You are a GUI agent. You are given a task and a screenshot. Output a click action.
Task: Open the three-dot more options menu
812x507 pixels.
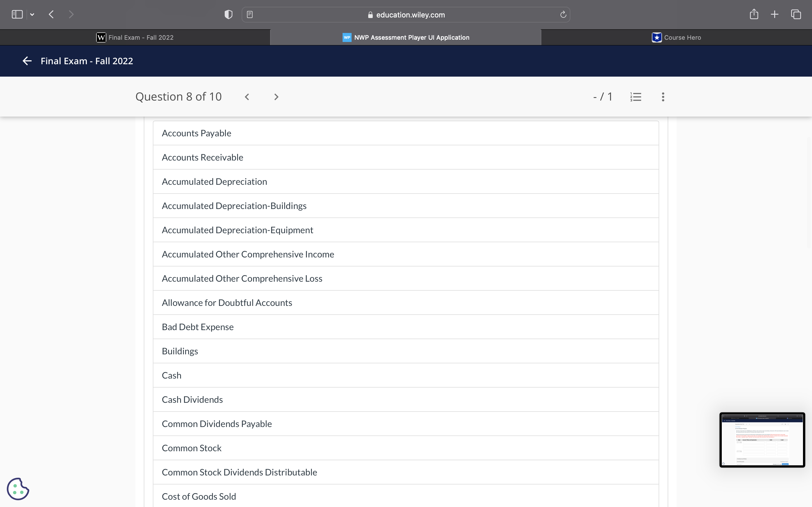(663, 97)
